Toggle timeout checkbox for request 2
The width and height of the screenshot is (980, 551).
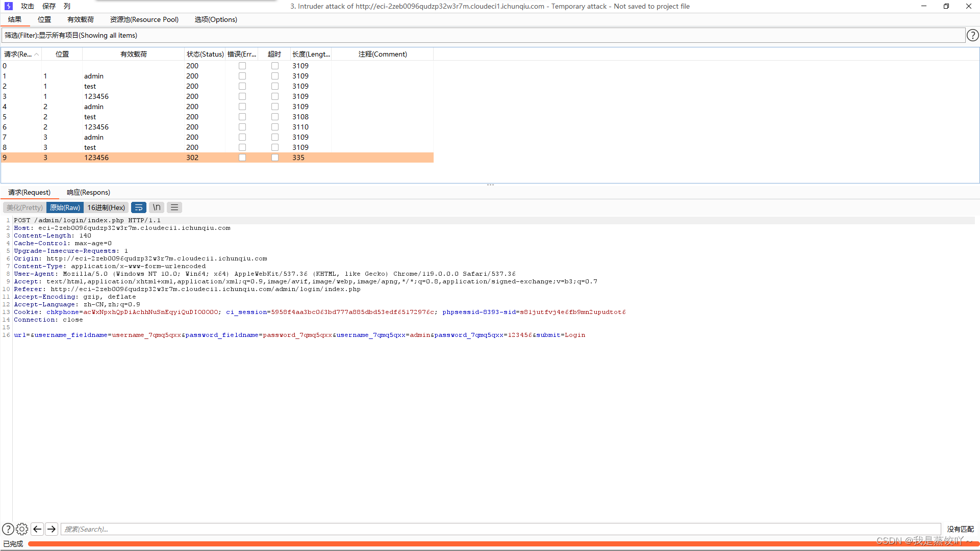click(x=275, y=86)
